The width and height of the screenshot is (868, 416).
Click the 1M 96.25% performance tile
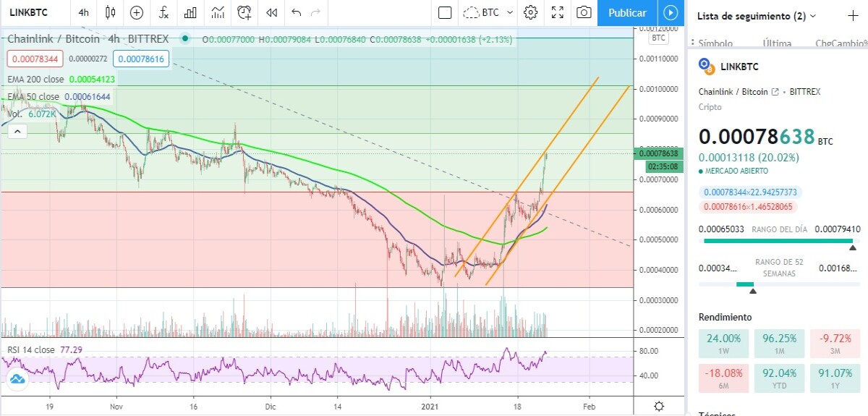pyautogui.click(x=779, y=344)
